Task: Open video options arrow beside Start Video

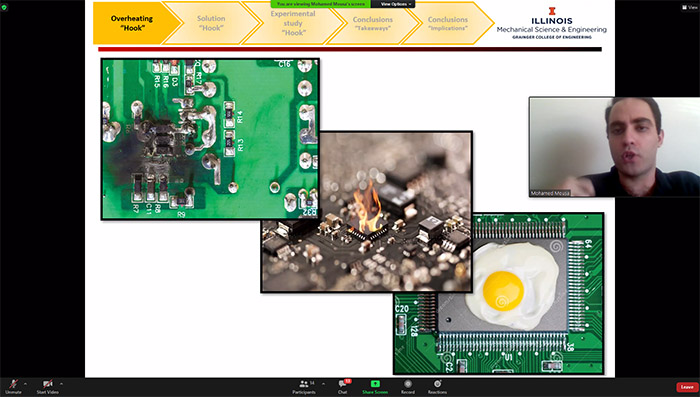Action: click(62, 384)
